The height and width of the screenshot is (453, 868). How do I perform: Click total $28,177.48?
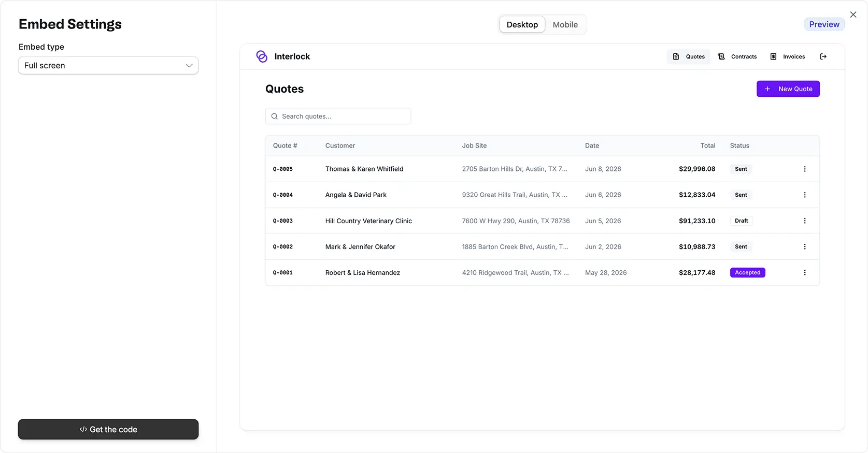(x=697, y=272)
